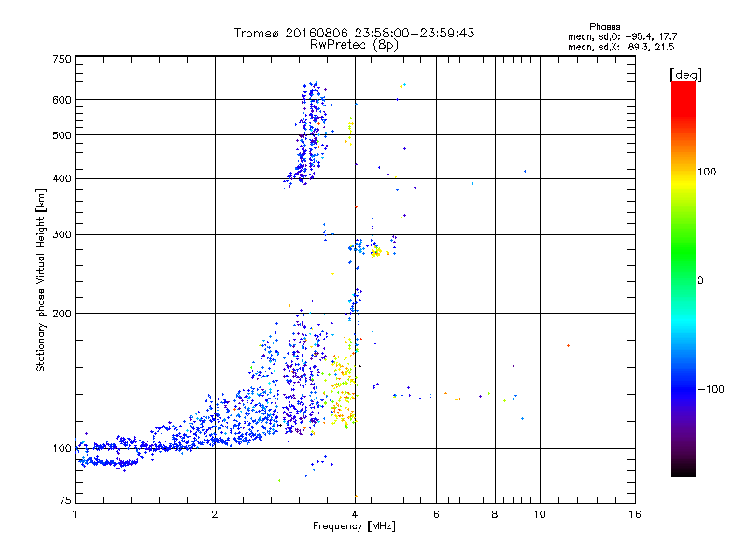Image resolution: width=747 pixels, height=560 pixels.
Task: Click the 'RwPretec (8p)' subtitle
Action: [x=354, y=45]
